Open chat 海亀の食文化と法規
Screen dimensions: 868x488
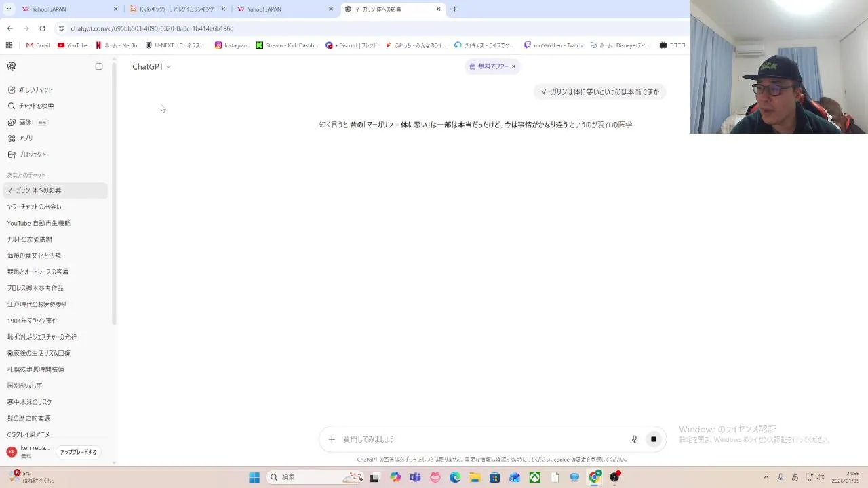pyautogui.click(x=56, y=256)
